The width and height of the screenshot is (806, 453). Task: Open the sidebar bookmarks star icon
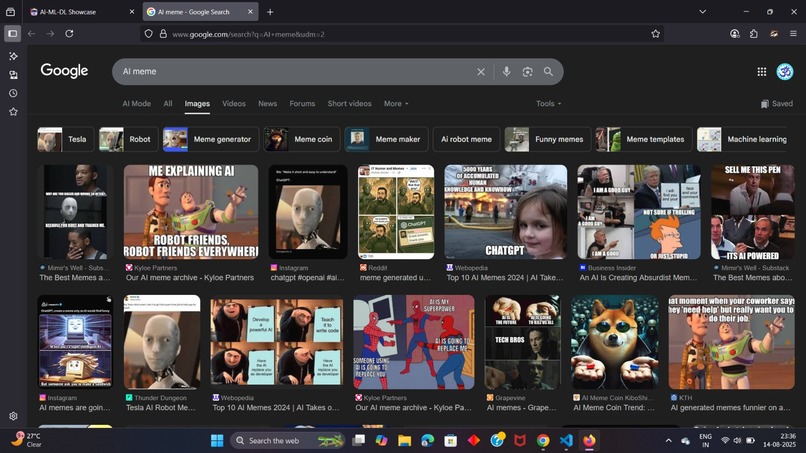(13, 112)
